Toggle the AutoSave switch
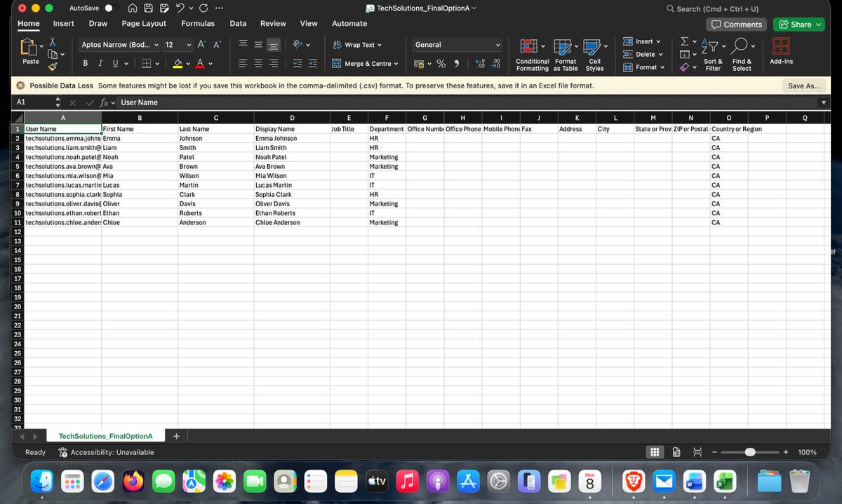Image resolution: width=842 pixels, height=504 pixels. tap(112, 8)
